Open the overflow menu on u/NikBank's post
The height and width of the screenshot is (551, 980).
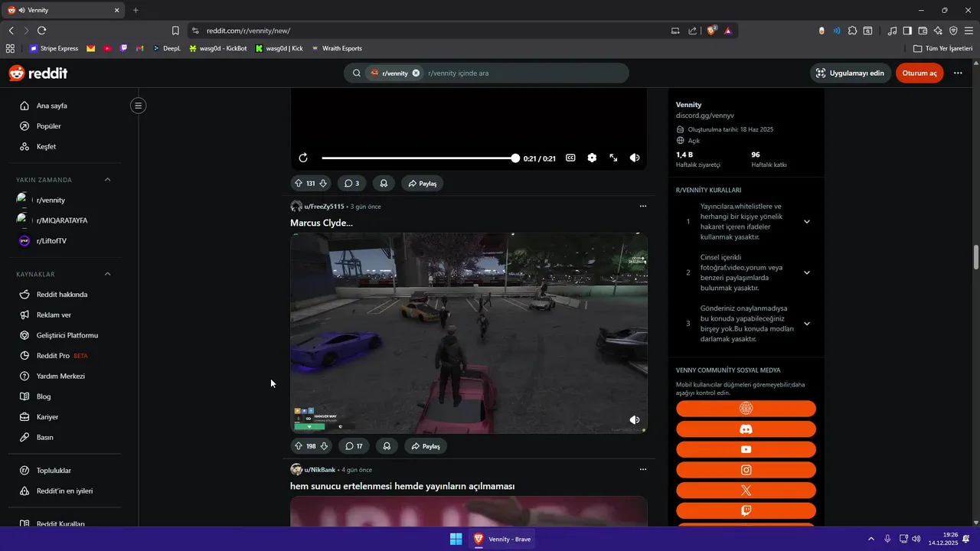(642, 469)
